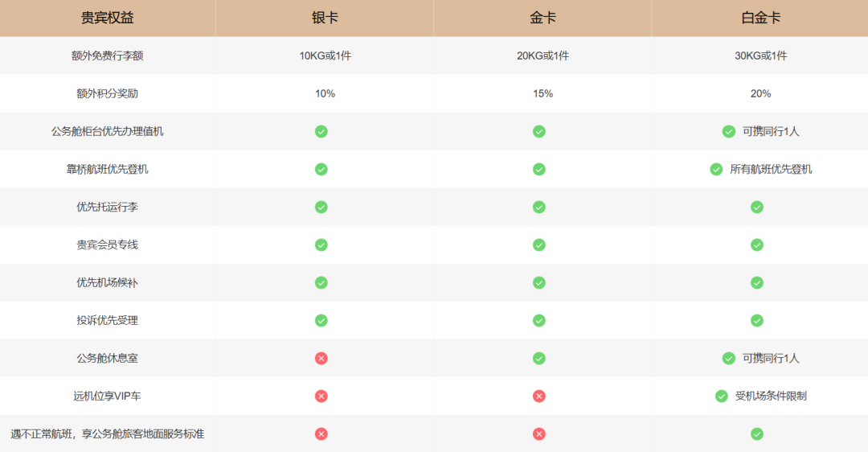
Task: Click the red cross for 金卡 远机位享VIP车
Action: coord(539,396)
